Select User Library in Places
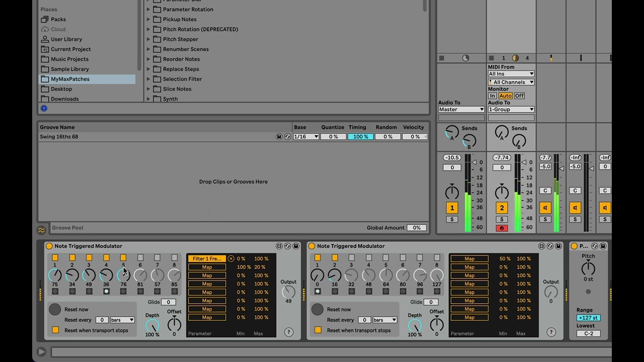 click(x=66, y=39)
